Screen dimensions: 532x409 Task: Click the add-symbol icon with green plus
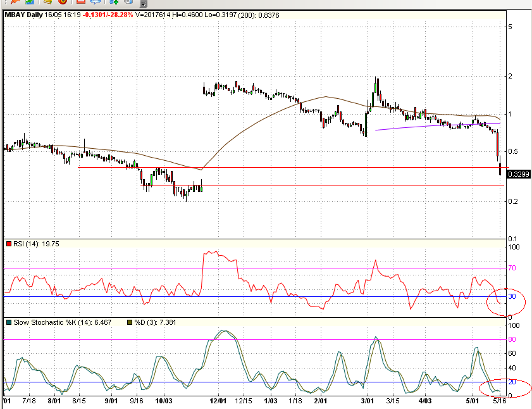click(x=113, y=4)
